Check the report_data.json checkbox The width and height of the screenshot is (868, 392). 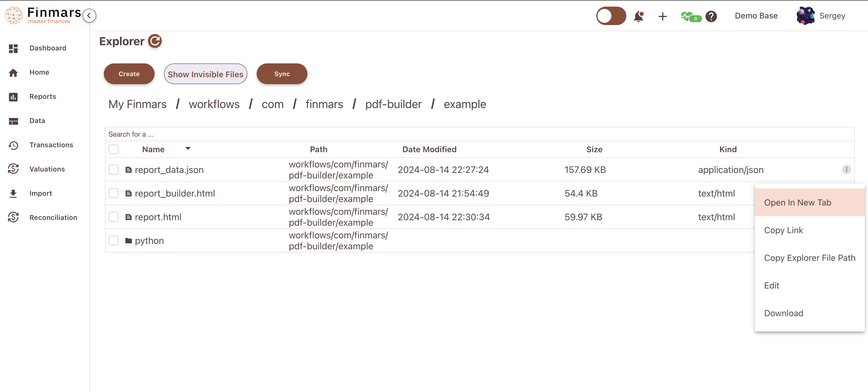114,170
